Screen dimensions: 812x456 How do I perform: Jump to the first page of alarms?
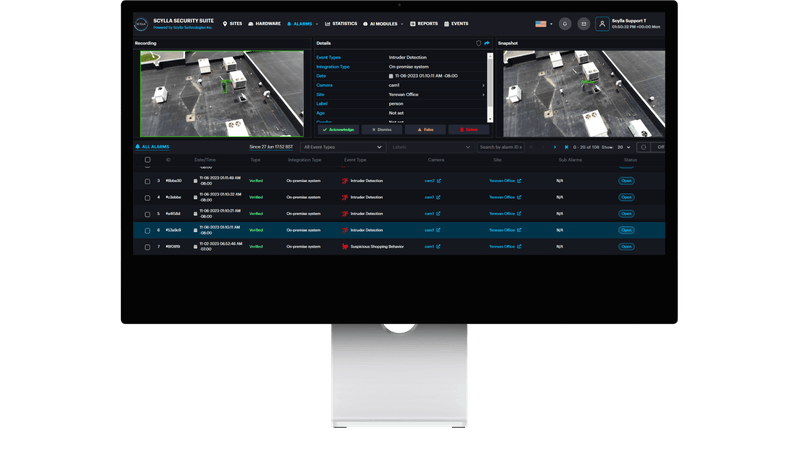[531, 147]
